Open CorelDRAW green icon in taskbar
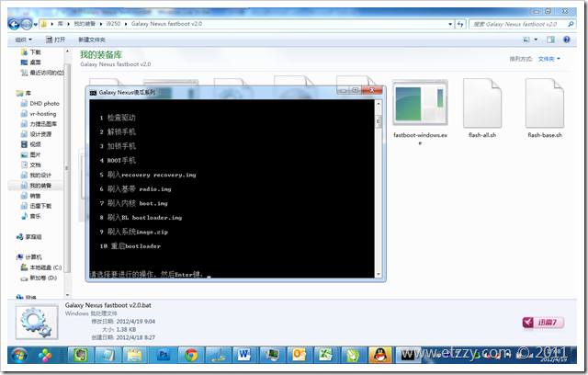588x375 pixels. click(x=353, y=355)
